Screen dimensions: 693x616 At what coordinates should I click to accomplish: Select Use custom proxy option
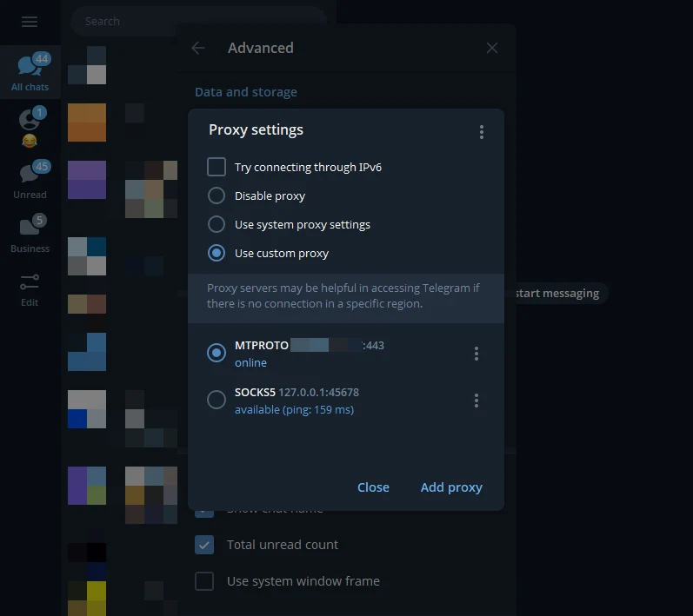[217, 253]
